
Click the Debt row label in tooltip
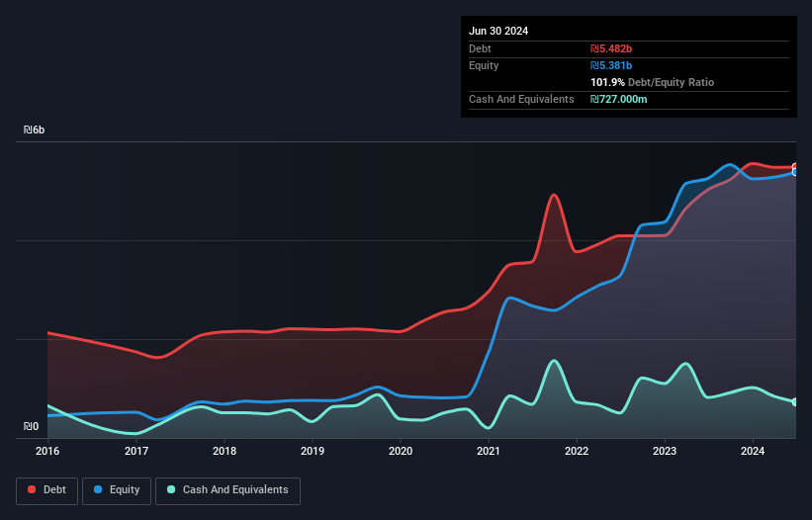480,48
